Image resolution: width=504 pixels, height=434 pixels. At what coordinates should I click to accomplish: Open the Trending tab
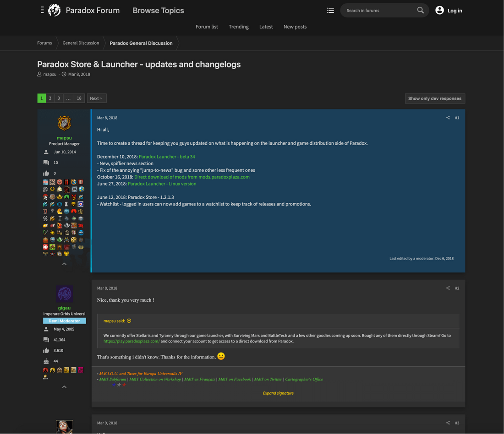coord(239,27)
